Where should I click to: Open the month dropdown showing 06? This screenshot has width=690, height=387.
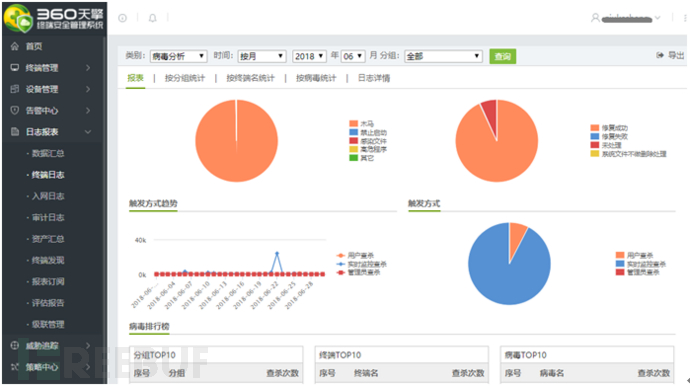(353, 56)
